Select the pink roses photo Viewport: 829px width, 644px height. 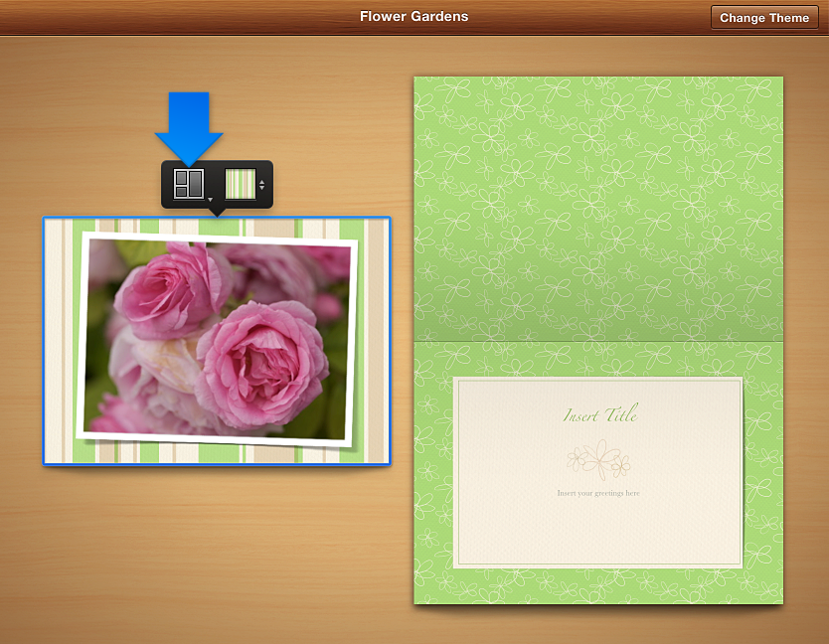pos(217,338)
